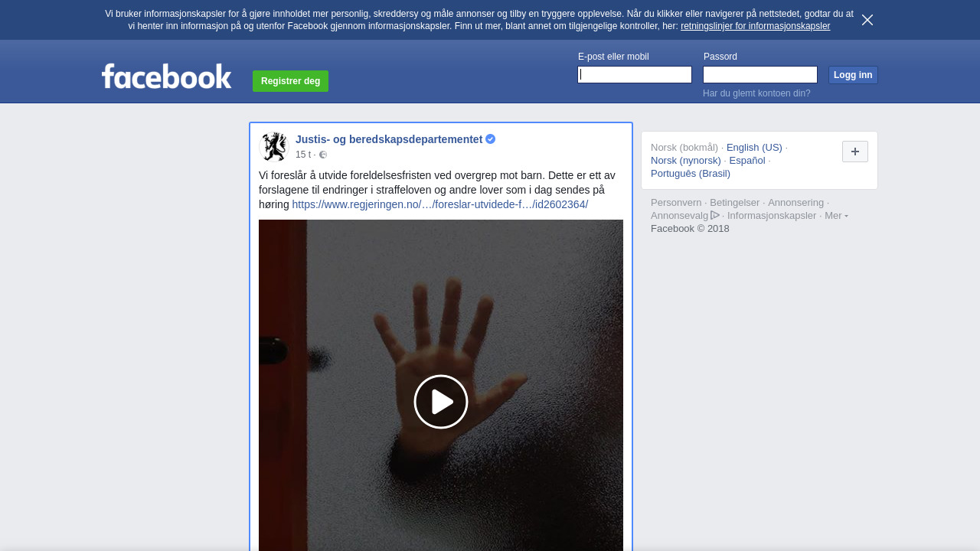Screen dimensions: 980x551
Task: Click the Passord input field
Action: point(759,74)
